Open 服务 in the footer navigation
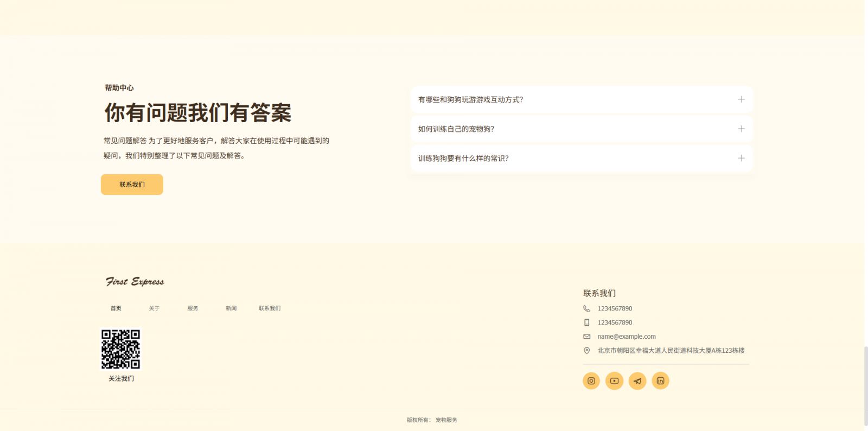 tap(193, 308)
